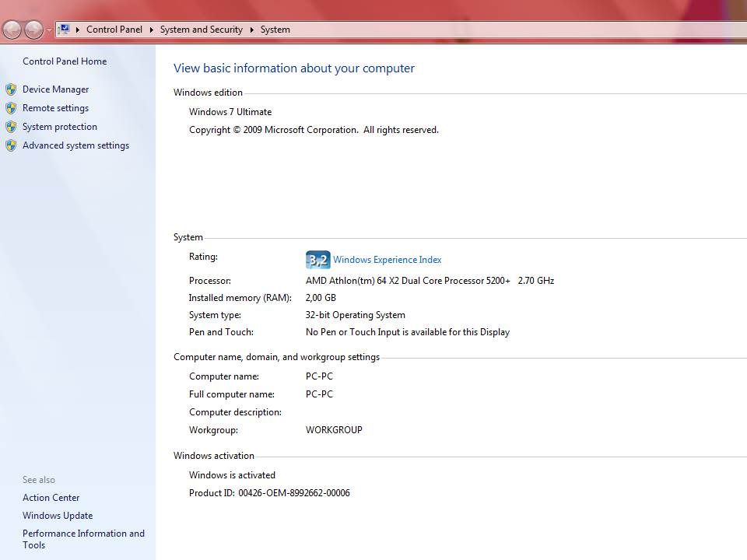Click the See also label
Viewport: 747px width, 560px height.
pos(39,480)
